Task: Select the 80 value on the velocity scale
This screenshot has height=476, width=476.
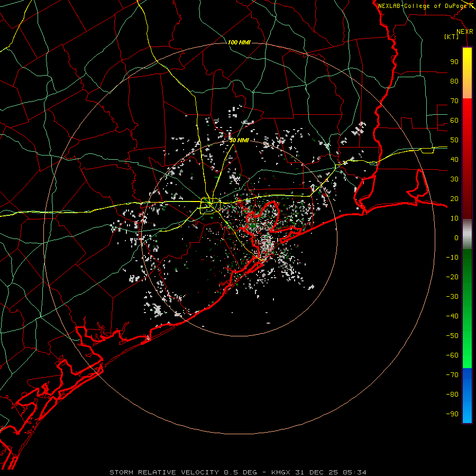Action: pos(454,81)
